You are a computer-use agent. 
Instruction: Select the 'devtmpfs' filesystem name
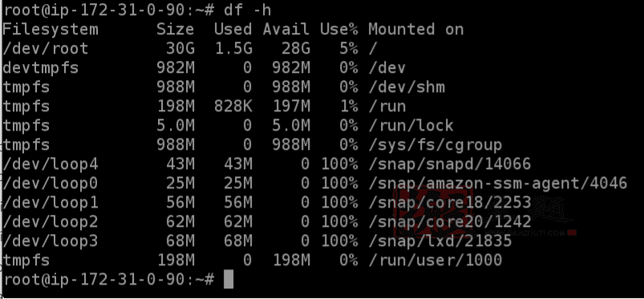[x=40, y=68]
